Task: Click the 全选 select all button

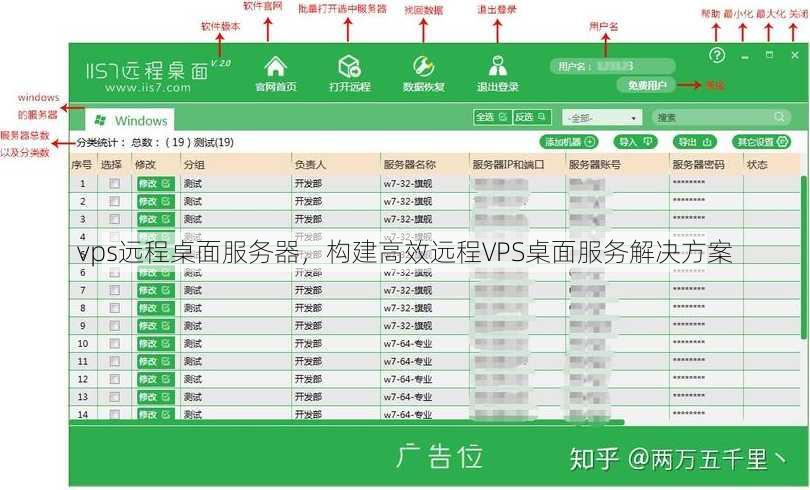Action: click(x=492, y=117)
